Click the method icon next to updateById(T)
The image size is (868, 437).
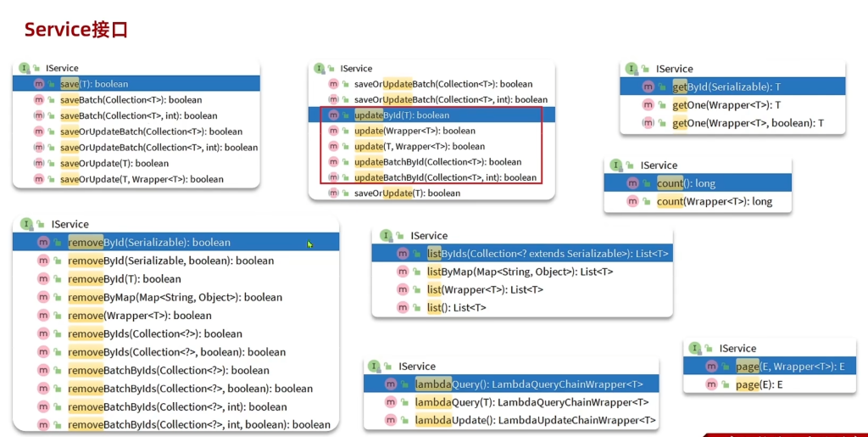pyautogui.click(x=333, y=115)
